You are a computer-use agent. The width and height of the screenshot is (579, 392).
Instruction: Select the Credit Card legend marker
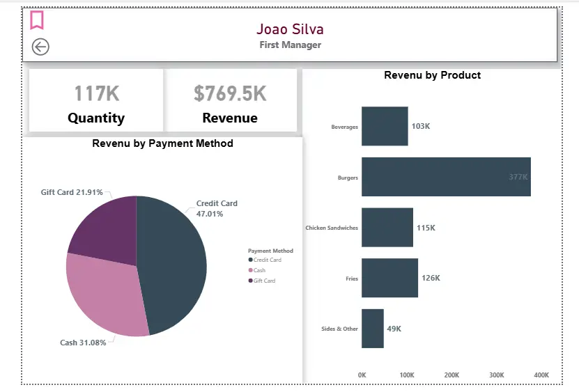coord(250,260)
